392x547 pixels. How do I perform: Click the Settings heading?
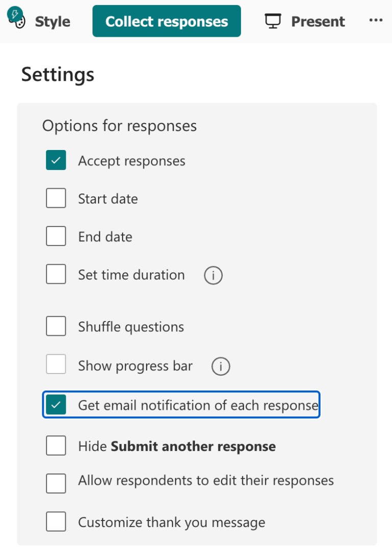click(x=57, y=74)
